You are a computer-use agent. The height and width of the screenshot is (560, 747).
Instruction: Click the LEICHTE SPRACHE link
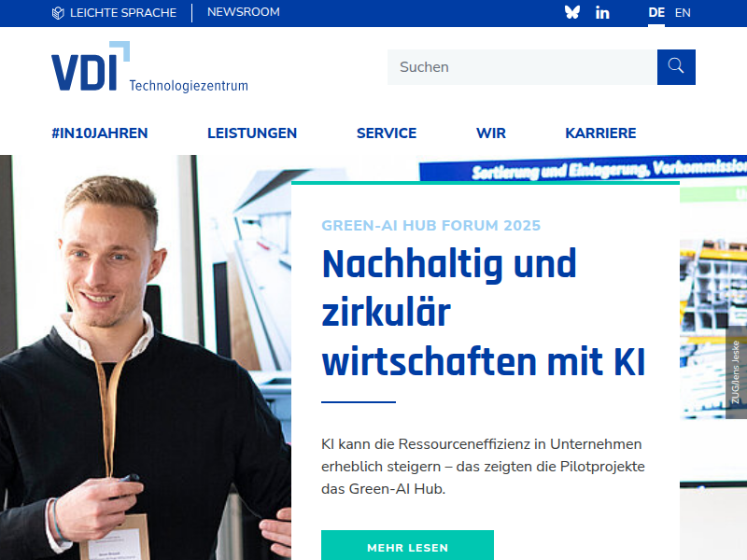(123, 13)
